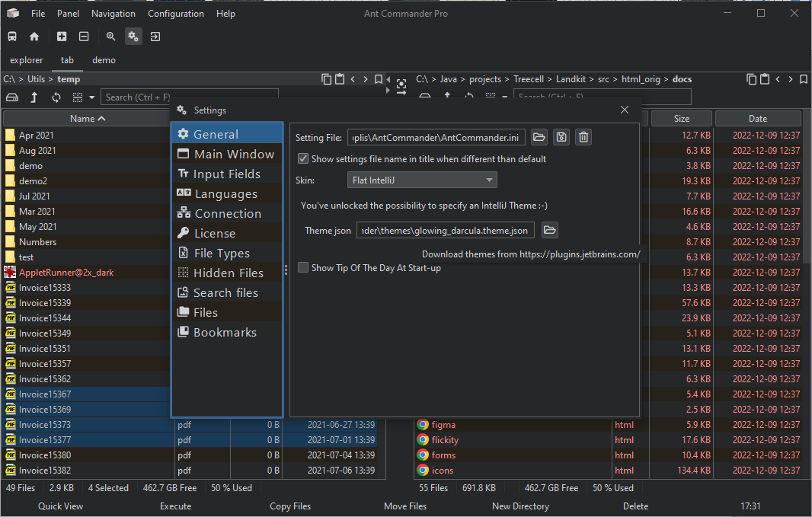812x517 pixels.
Task: Click New Directory in bottom bar
Action: tap(520, 506)
